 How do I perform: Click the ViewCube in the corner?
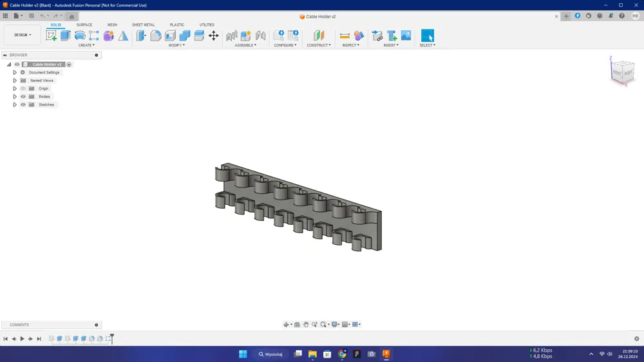click(x=623, y=72)
